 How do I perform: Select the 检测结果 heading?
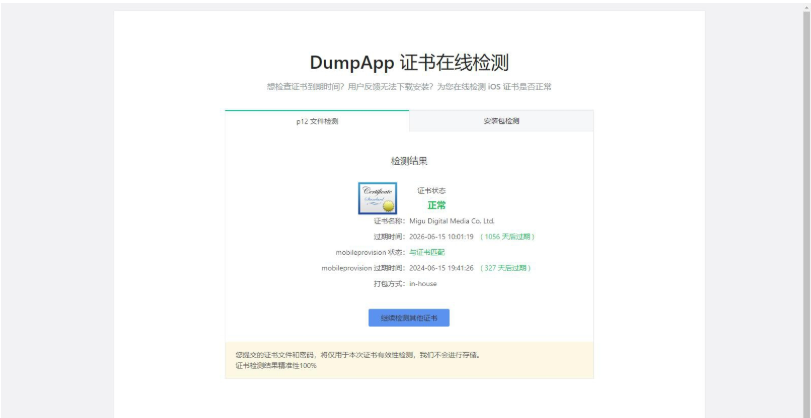[409, 160]
